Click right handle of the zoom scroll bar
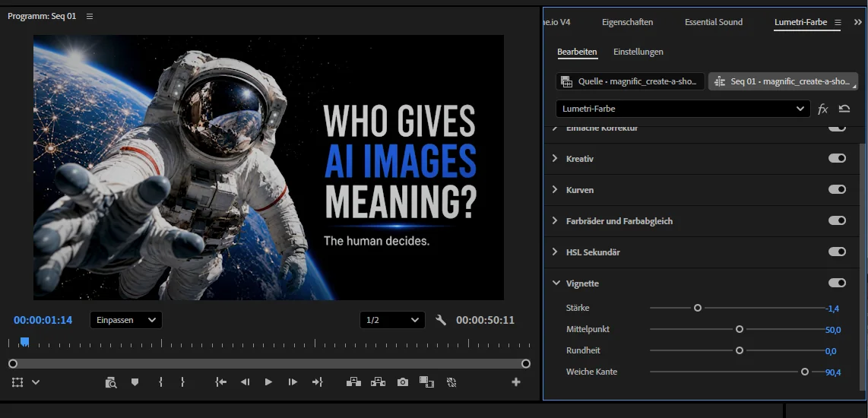868x418 pixels. click(526, 364)
